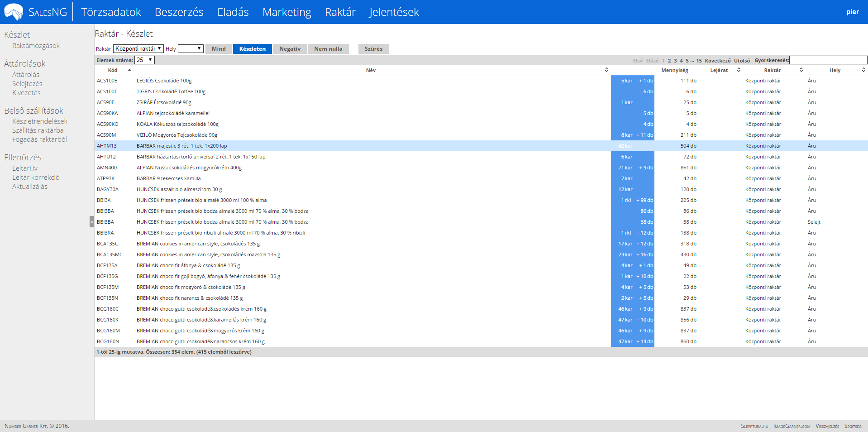Click the pier user name
The width and height of the screenshot is (868, 432).
[853, 12]
